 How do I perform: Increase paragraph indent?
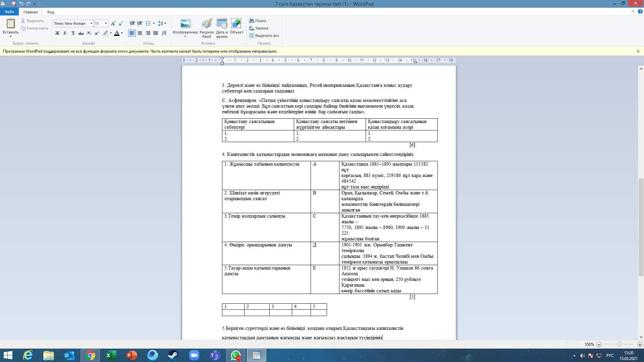pos(140,23)
